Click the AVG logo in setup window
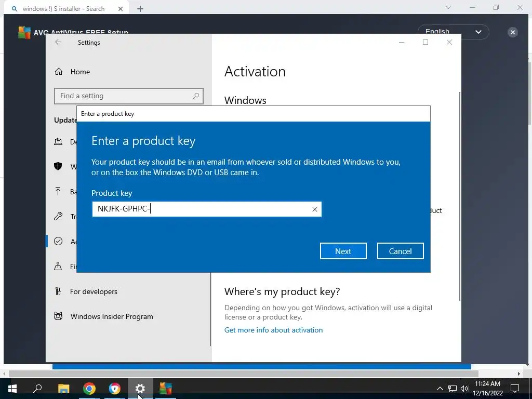 [24, 33]
